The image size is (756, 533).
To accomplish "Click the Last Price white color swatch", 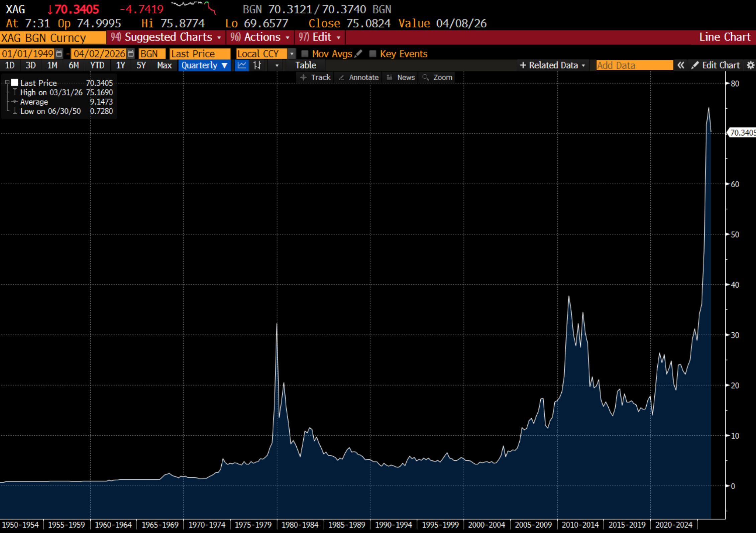I will [x=15, y=83].
